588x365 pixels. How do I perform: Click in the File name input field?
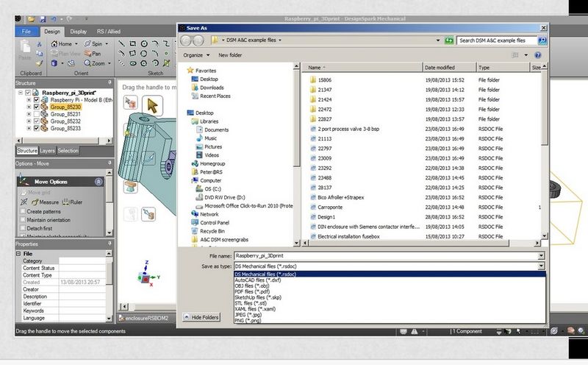386,256
